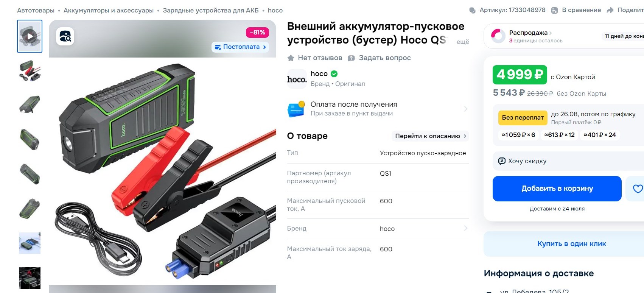
Task: Click the Хочу скидку discount icon
Action: click(502, 161)
